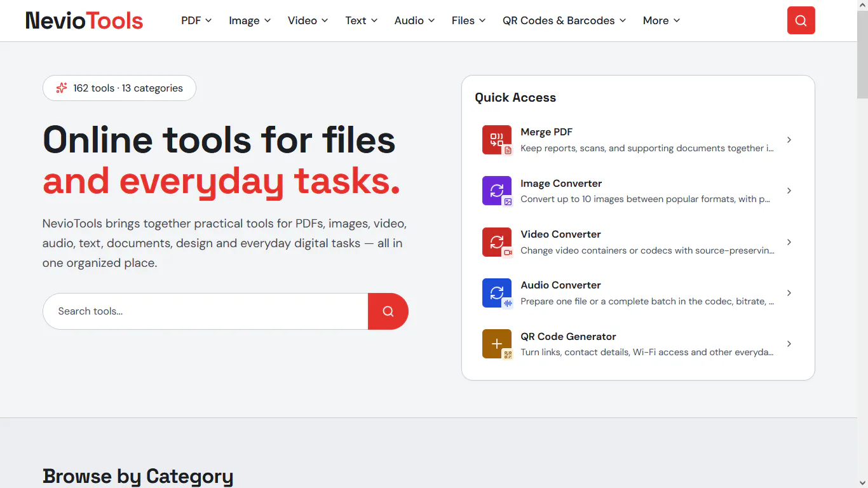The width and height of the screenshot is (868, 488).
Task: Click the 'and everyday tasks.' red headline
Action: pos(222,182)
